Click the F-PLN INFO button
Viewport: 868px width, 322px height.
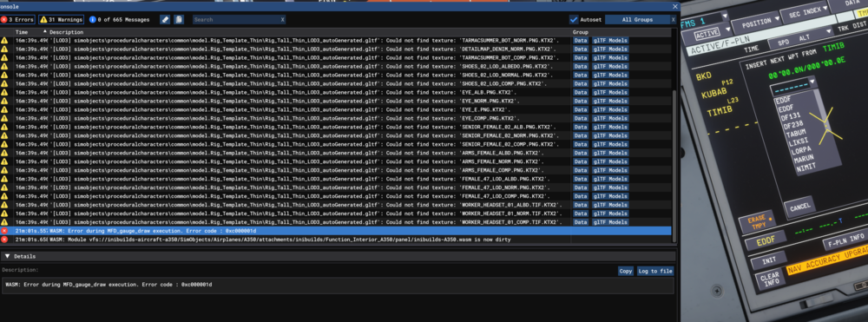845,241
